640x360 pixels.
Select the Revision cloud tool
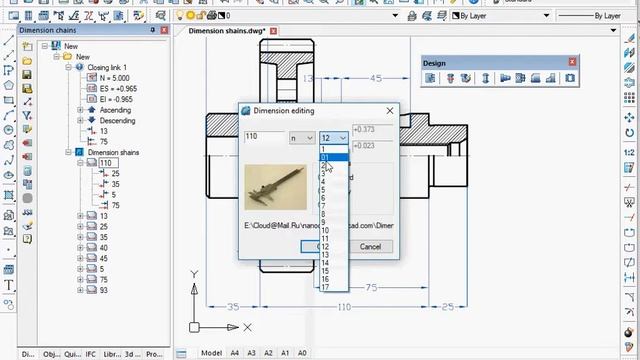9,145
